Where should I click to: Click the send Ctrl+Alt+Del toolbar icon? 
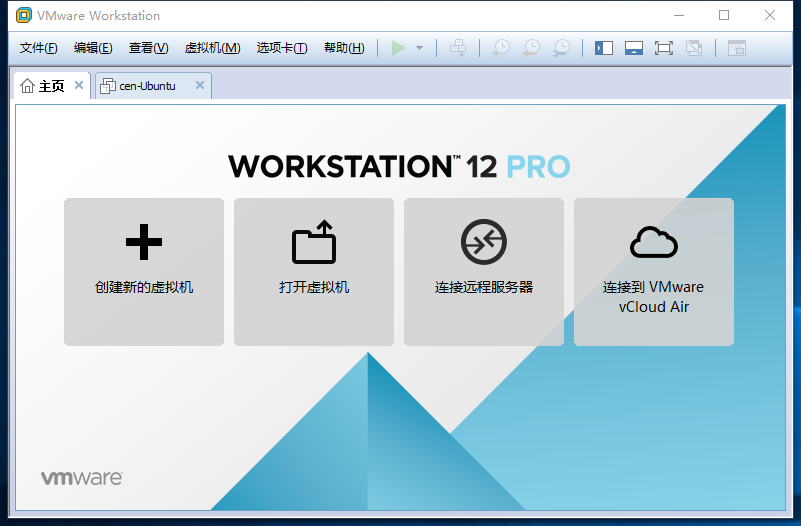(458, 48)
